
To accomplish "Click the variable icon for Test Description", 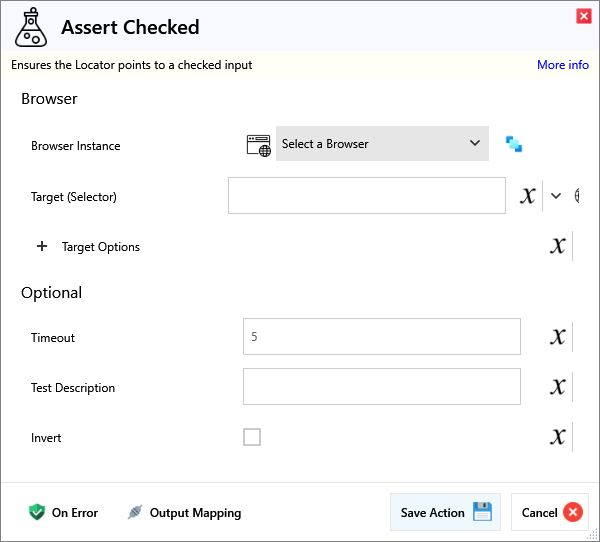I will 558,387.
